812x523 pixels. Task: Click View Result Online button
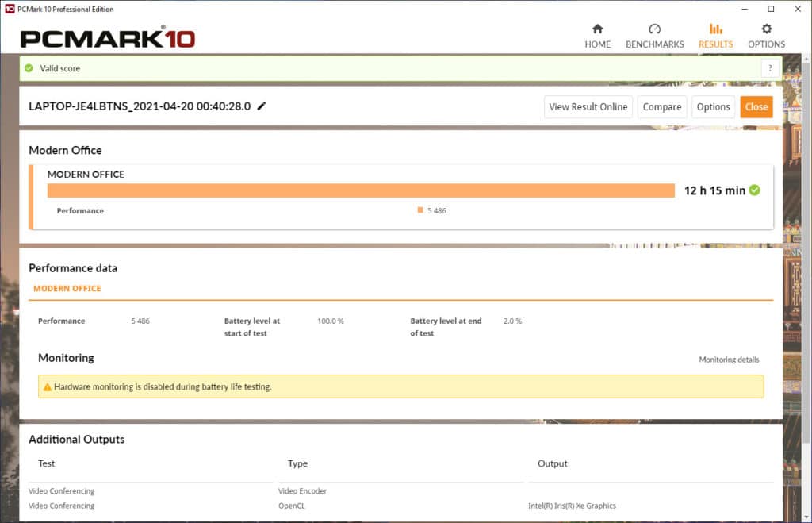click(588, 107)
